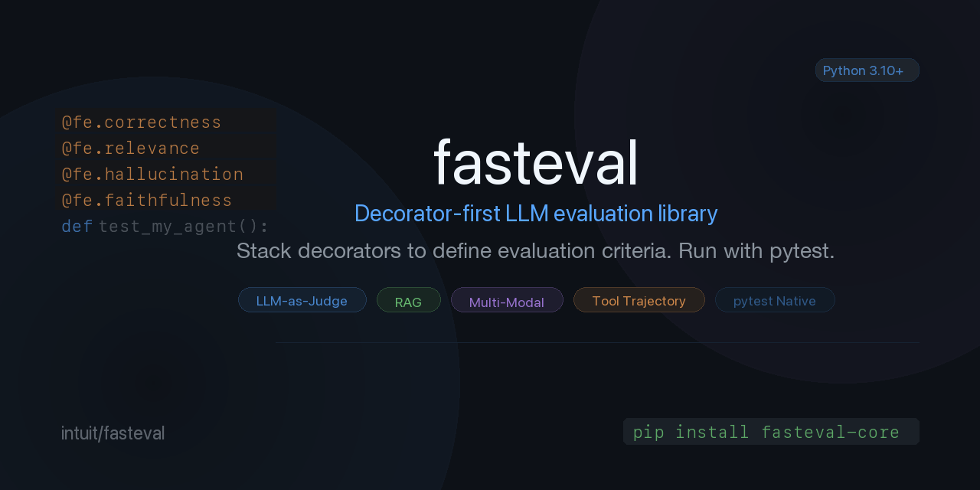Click the fasteval title
Screen dimensions: 980x490
click(x=535, y=162)
